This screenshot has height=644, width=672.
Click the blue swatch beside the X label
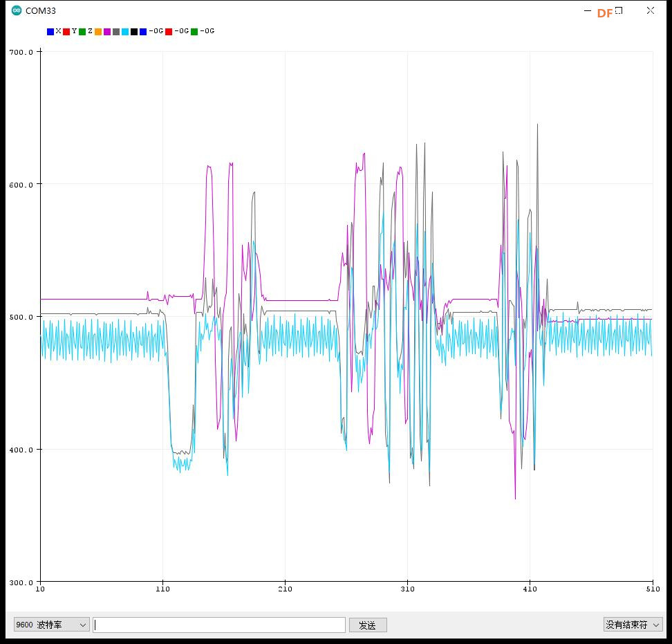click(x=50, y=32)
